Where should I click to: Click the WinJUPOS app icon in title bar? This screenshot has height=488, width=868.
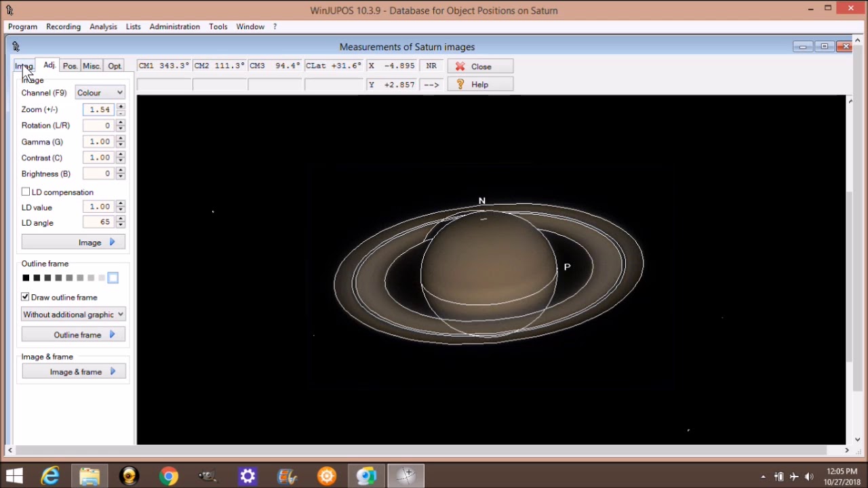coord(9,10)
